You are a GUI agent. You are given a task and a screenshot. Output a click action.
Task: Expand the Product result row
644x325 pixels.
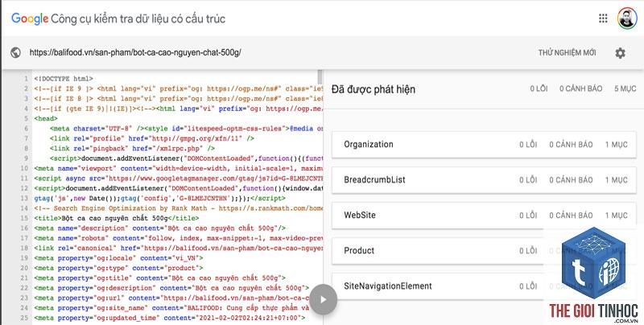(484, 250)
